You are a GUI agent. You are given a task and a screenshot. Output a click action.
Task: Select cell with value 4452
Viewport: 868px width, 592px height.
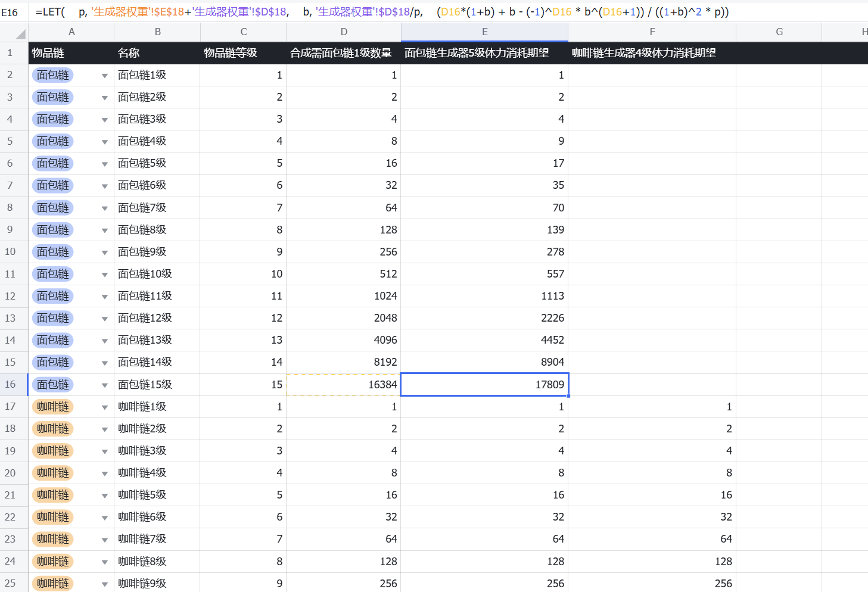[x=484, y=340]
